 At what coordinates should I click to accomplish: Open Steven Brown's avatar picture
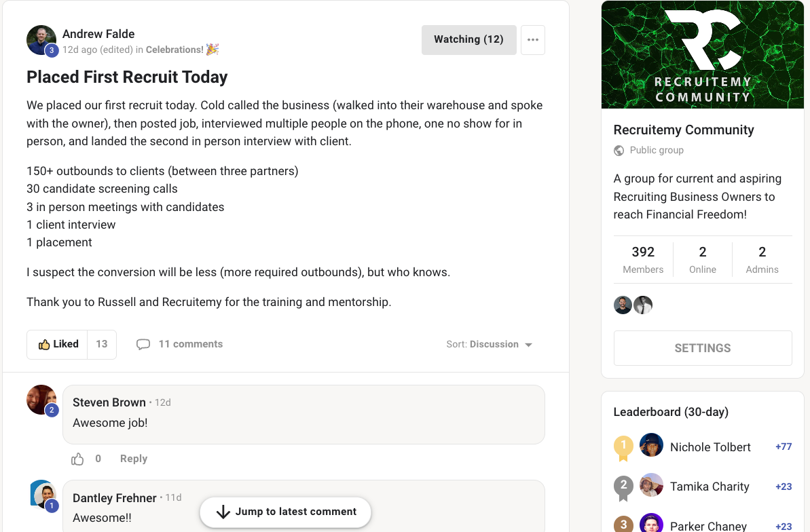(41, 400)
